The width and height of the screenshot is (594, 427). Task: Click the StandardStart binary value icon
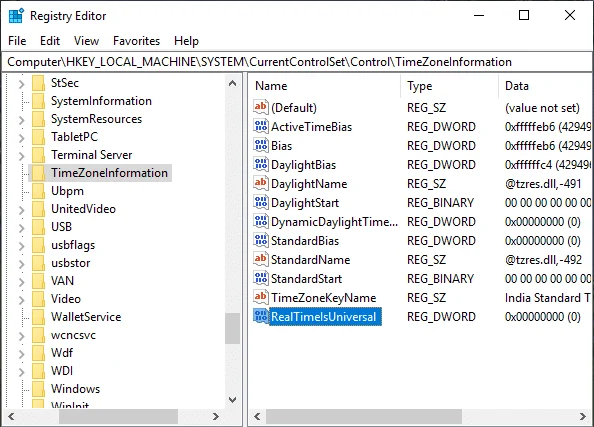(261, 278)
